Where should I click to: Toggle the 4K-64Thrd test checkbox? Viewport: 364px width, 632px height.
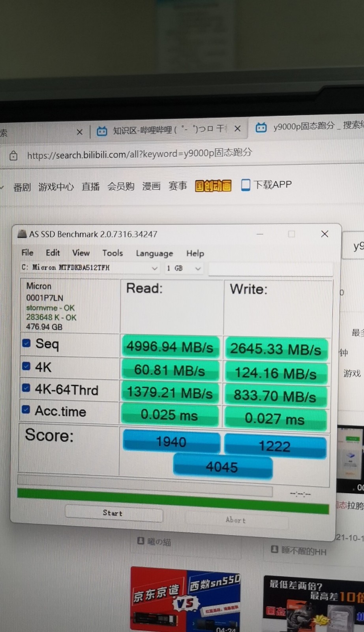pos(26,388)
